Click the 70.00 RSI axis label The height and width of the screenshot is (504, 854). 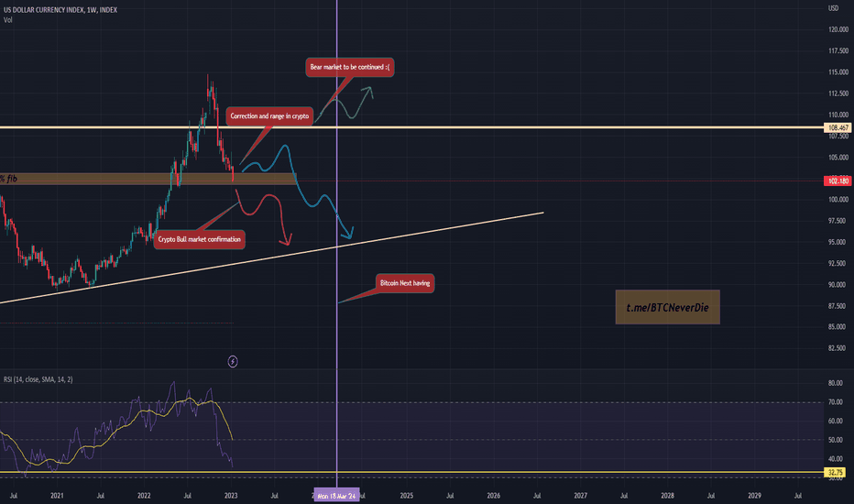(x=836, y=402)
